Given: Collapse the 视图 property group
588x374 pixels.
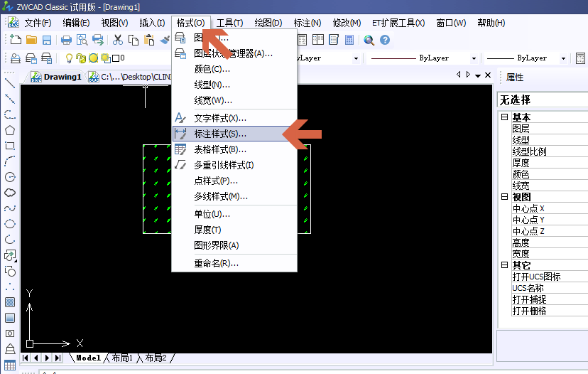Looking at the screenshot, I should coord(504,197).
